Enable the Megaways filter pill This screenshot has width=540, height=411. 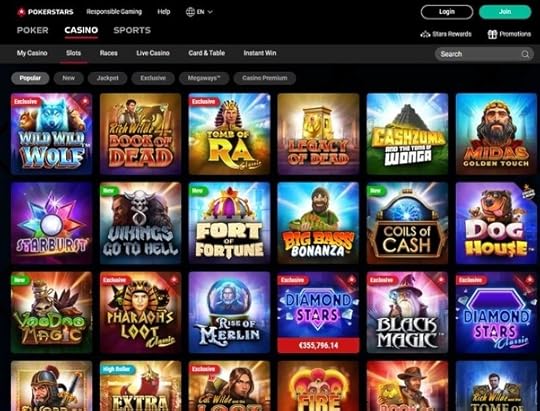coord(204,78)
